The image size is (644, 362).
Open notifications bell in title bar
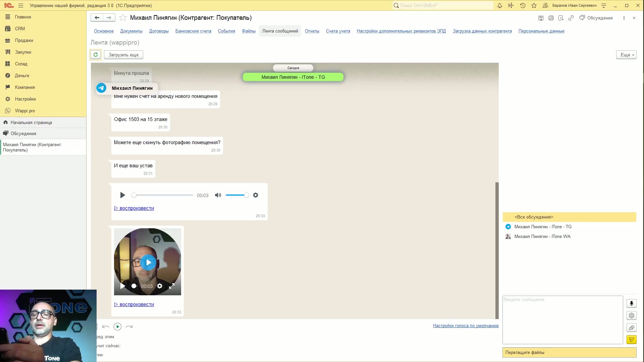499,5
